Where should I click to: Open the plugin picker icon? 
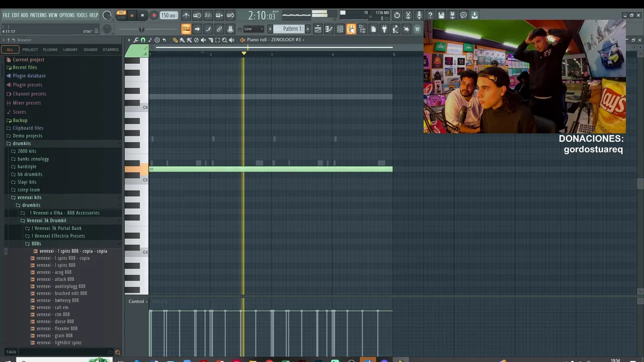click(x=384, y=29)
